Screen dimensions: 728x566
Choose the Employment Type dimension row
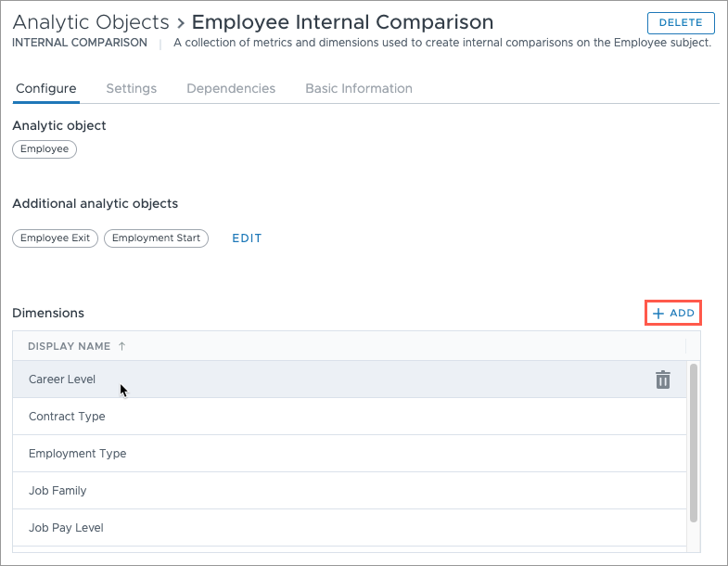(x=350, y=454)
